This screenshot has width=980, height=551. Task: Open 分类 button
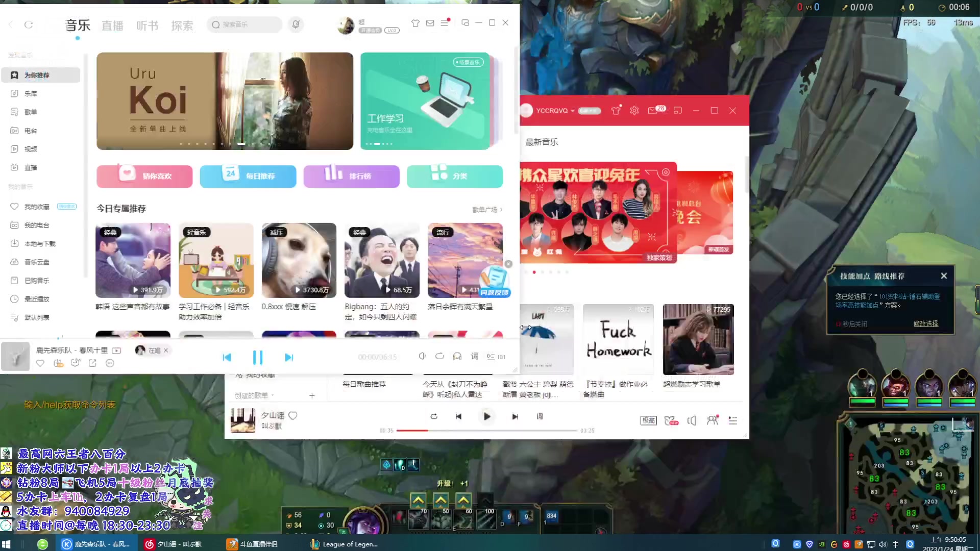click(x=455, y=176)
